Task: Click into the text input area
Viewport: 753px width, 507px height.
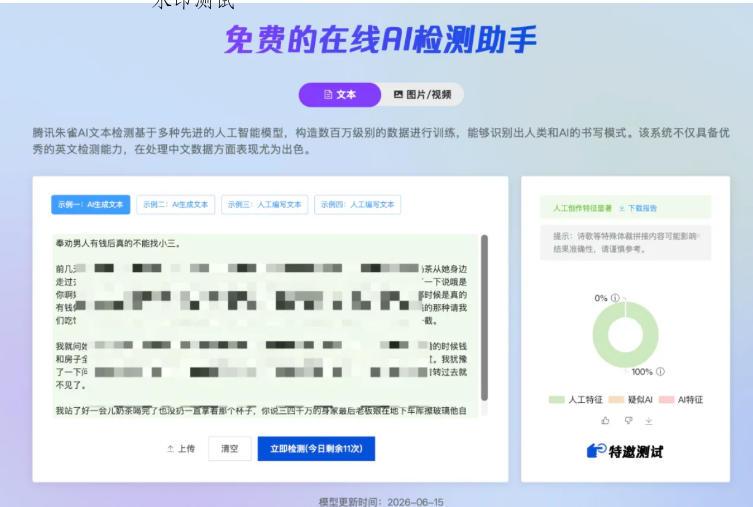Action: [266, 326]
